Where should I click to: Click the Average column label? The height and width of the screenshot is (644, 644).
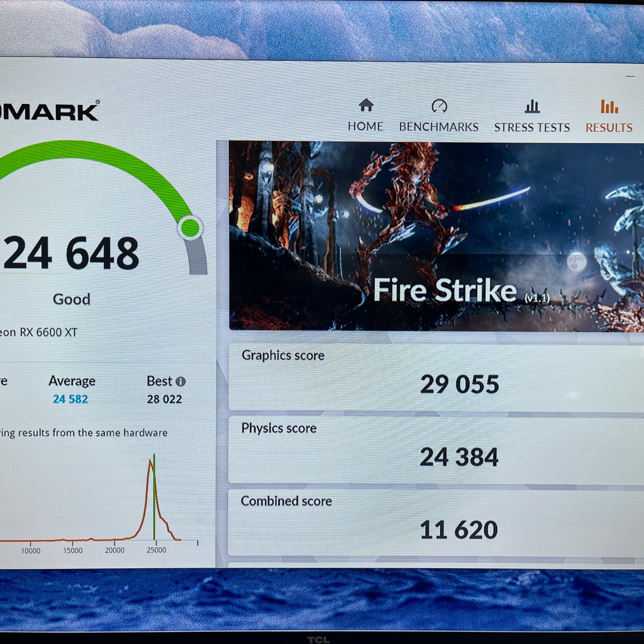[x=72, y=381]
